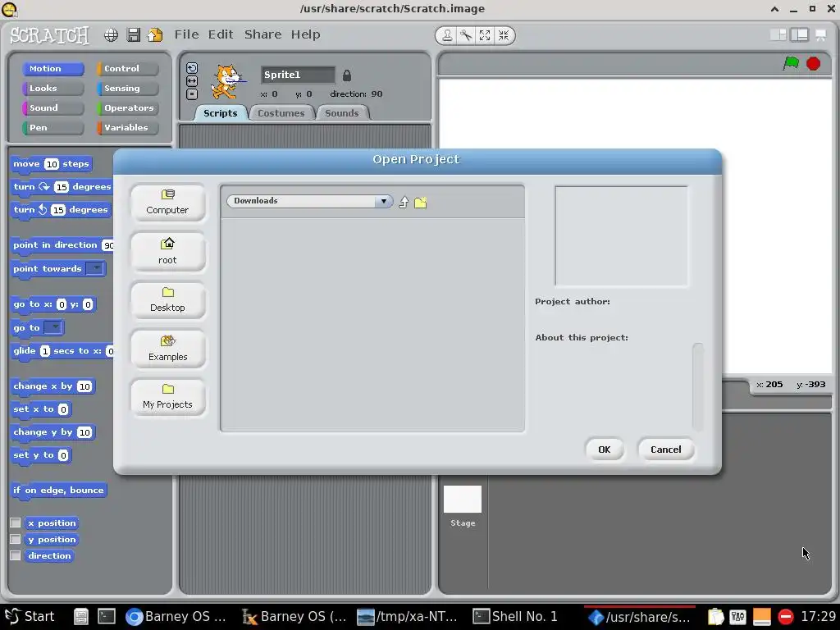Open the root home folder shortcut

coord(167,252)
